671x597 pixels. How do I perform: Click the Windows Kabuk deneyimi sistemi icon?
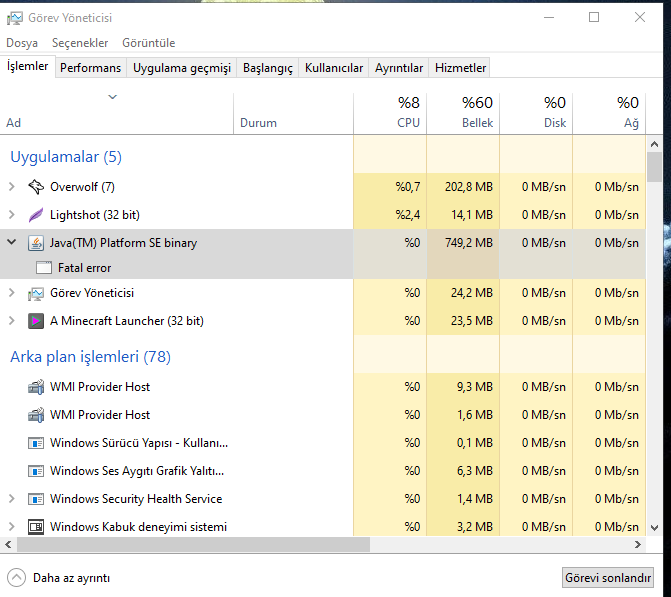[x=36, y=527]
